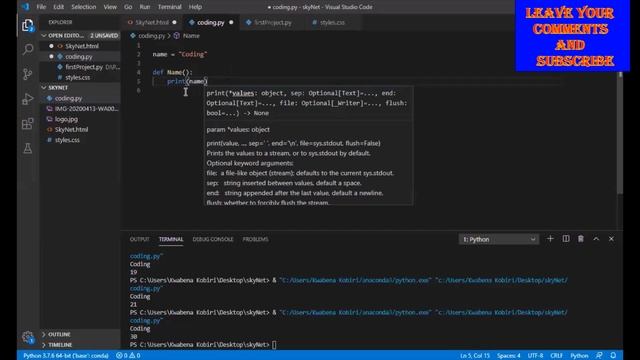Click Python language mode in status bar

coord(579,356)
